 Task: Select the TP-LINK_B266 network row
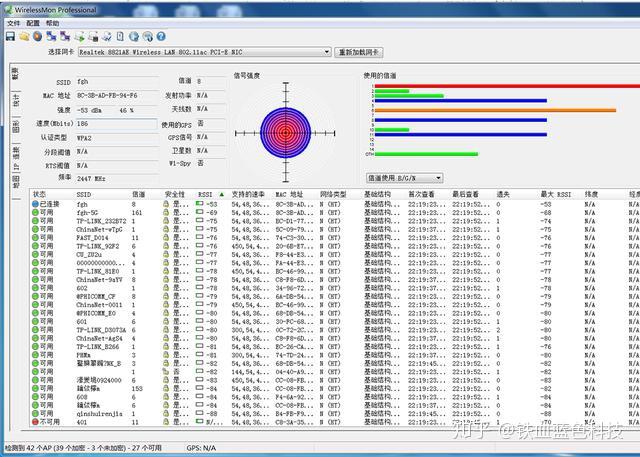tap(335, 346)
